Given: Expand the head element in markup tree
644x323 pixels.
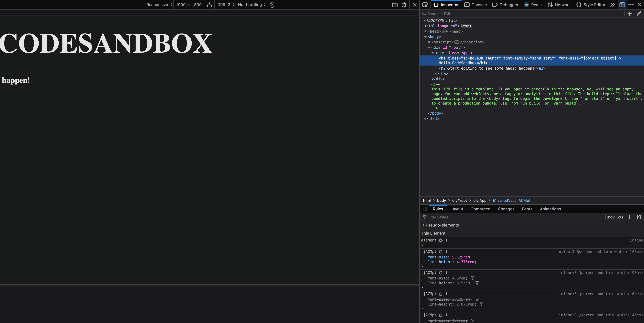Looking at the screenshot, I should tap(426, 31).
